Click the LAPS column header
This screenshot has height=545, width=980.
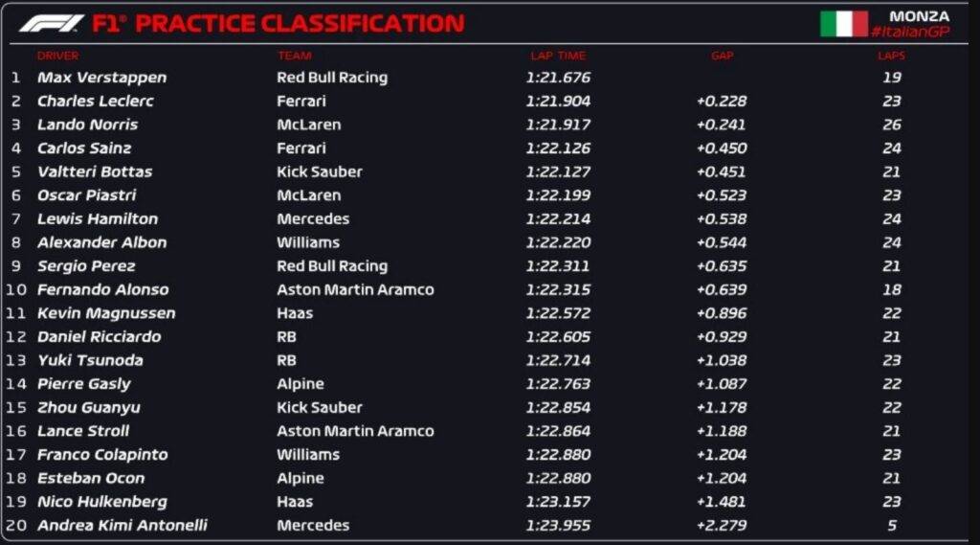(891, 56)
